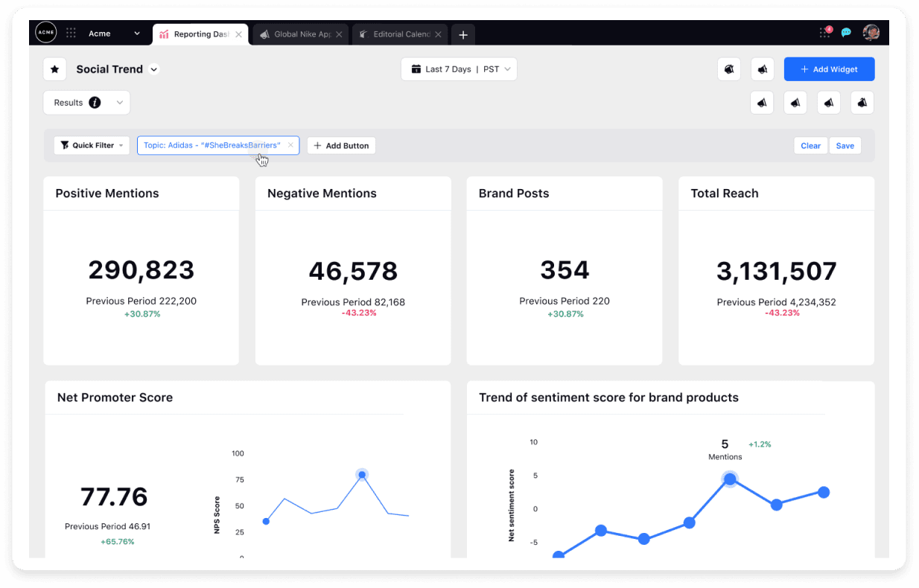Click the star icon next to Social Trend
The width and height of the screenshot is (919, 588).
coord(54,68)
